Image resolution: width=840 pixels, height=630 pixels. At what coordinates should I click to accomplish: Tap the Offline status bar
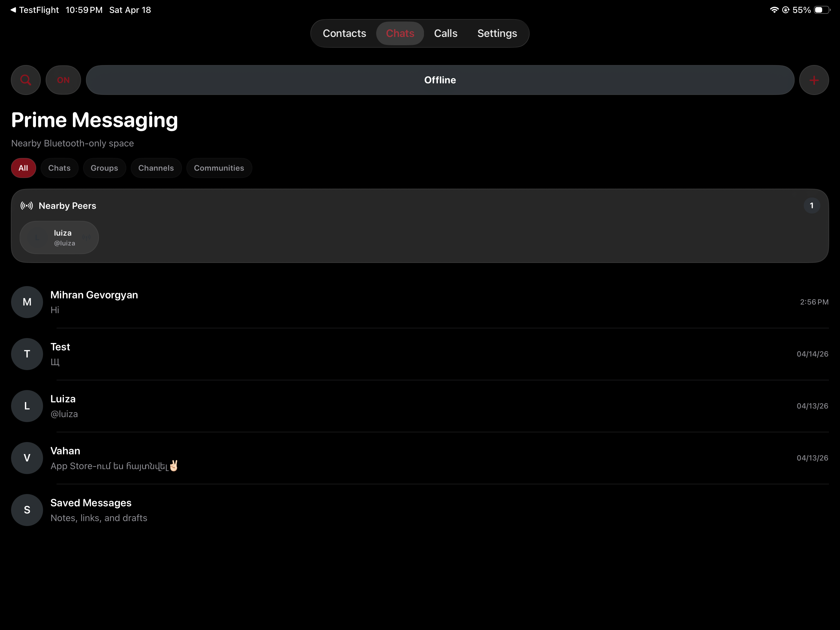click(440, 80)
